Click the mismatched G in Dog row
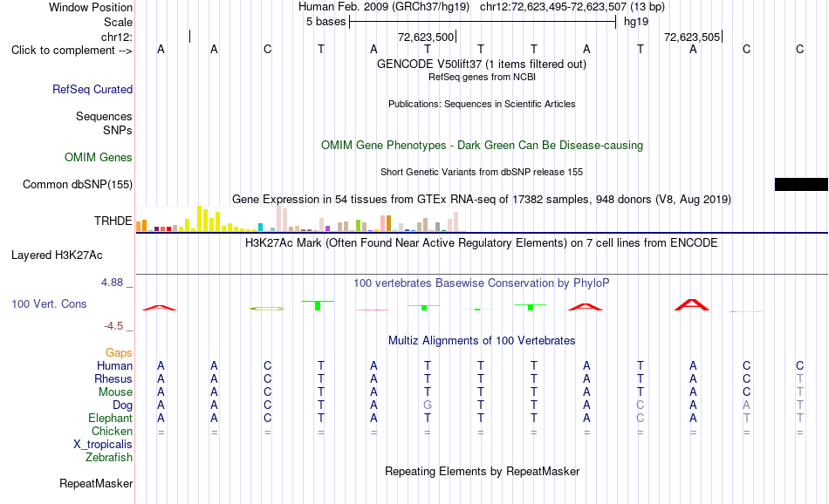This screenshot has height=504, width=829. (428, 405)
